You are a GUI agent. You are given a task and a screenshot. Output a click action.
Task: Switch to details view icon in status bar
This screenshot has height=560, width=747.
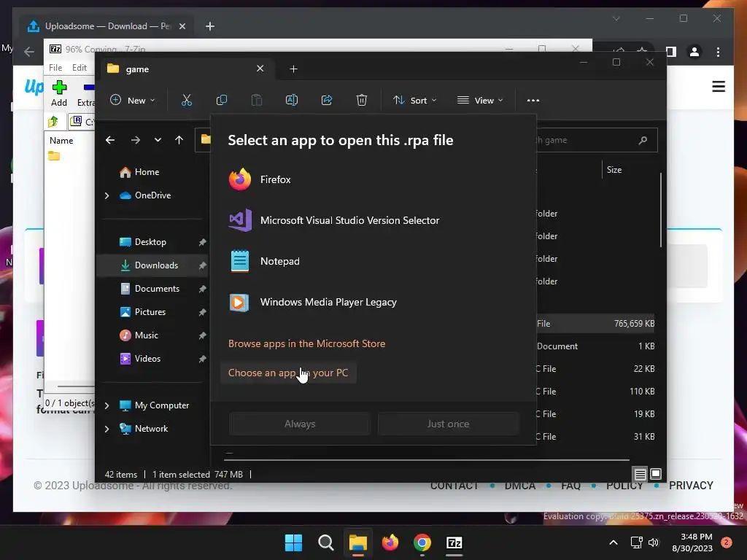click(640, 474)
